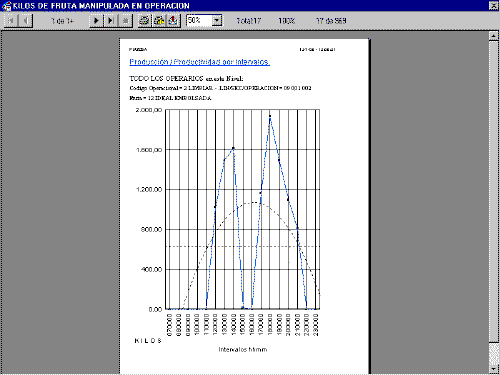This screenshot has width=500, height=375.
Task: Click the application icon in title bar
Action: coord(6,6)
